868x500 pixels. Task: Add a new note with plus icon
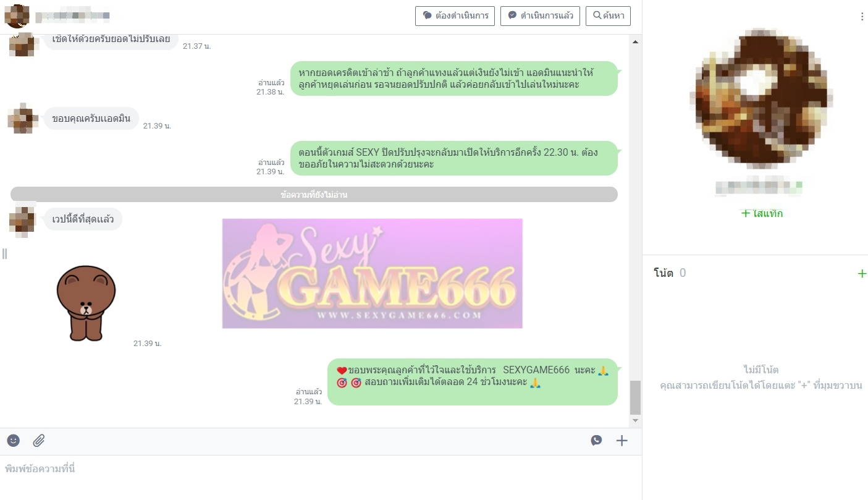pyautogui.click(x=862, y=273)
